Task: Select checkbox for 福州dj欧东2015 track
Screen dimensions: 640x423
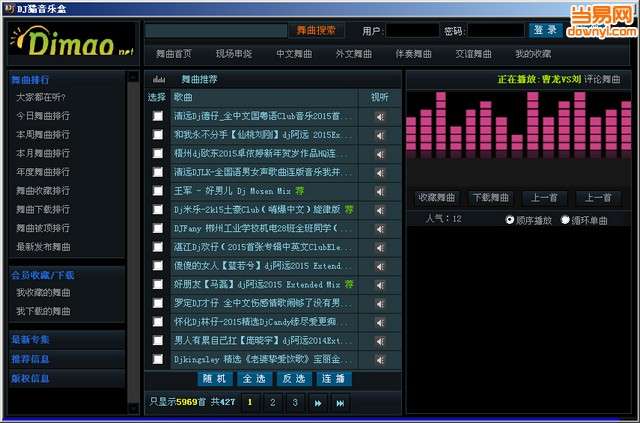Action: 158,153
